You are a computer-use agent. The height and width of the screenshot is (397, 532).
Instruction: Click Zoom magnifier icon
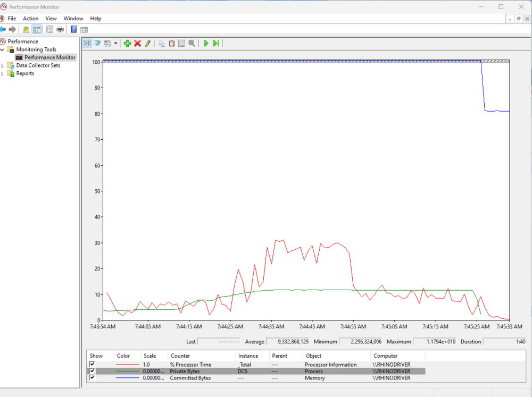[192, 44]
